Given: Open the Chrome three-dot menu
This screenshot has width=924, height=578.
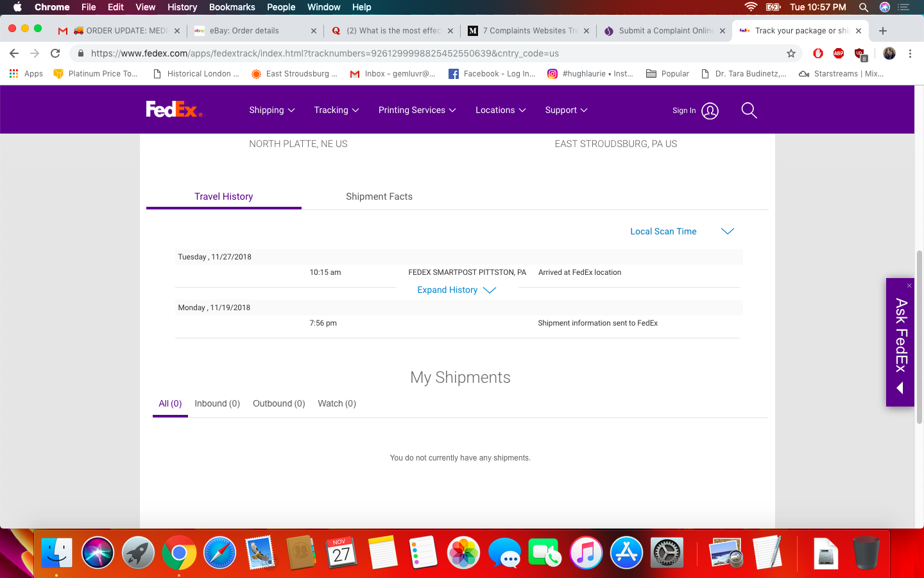Looking at the screenshot, I should (910, 53).
